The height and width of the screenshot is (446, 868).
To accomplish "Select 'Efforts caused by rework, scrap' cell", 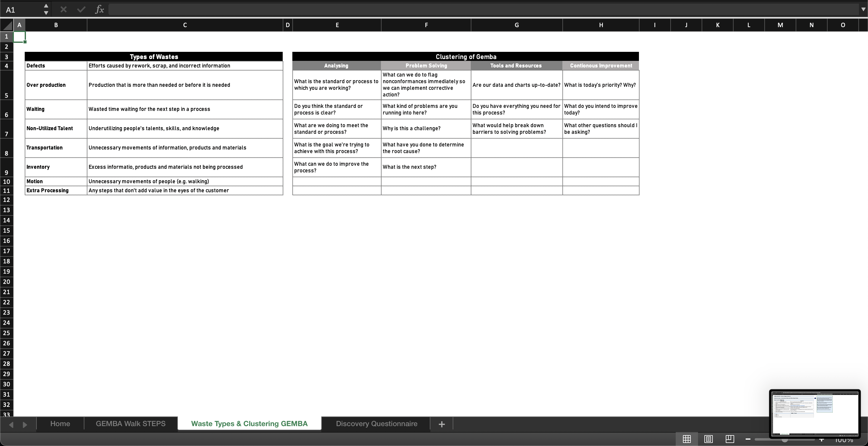I will [x=185, y=66].
